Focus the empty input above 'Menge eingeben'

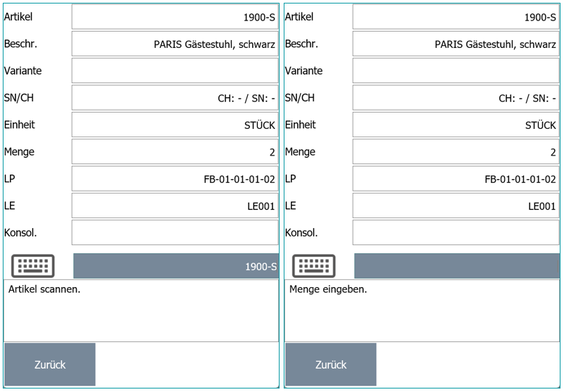[456, 266]
